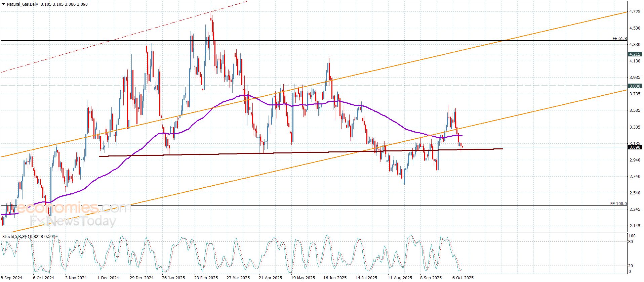
Task: Click the stochastic 20 level axis label
Action: [x=631, y=266]
